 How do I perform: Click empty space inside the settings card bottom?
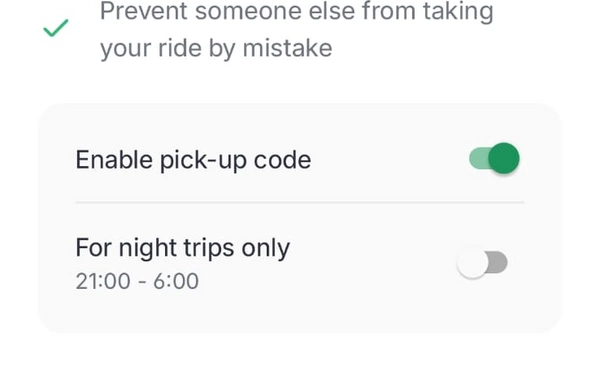pos(300,314)
